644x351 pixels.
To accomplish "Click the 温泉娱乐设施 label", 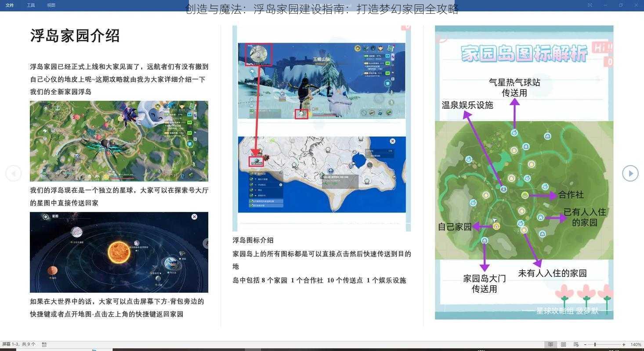I will point(467,105).
